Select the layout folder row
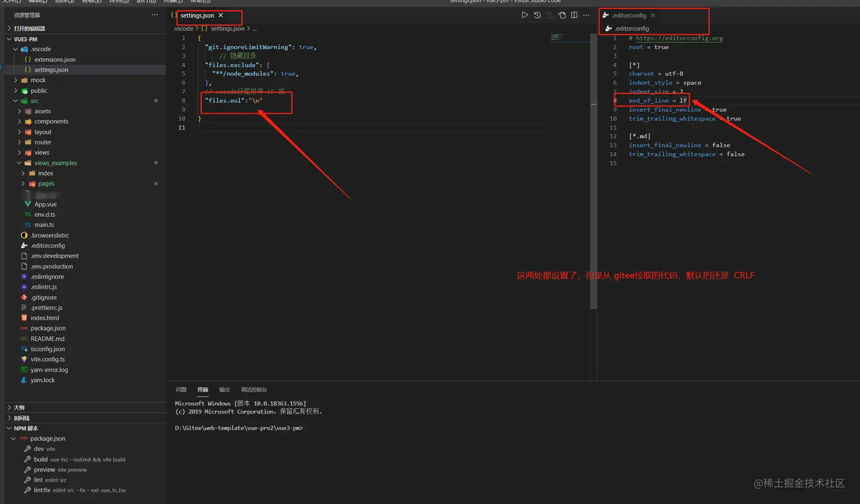This screenshot has width=860, height=504. point(85,132)
